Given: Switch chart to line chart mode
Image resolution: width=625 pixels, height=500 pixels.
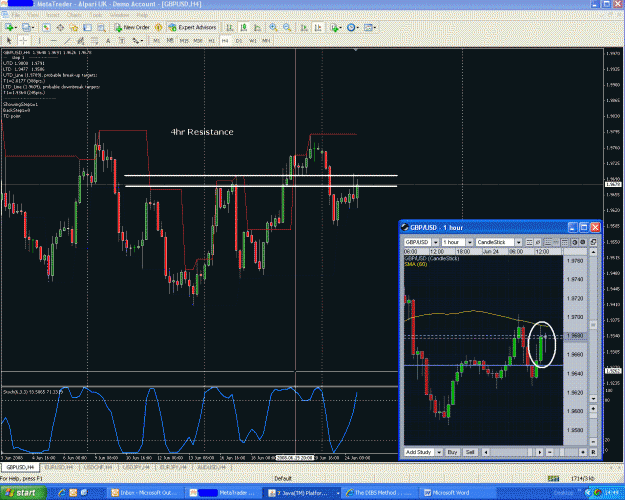Looking at the screenshot, I should tap(257, 28).
